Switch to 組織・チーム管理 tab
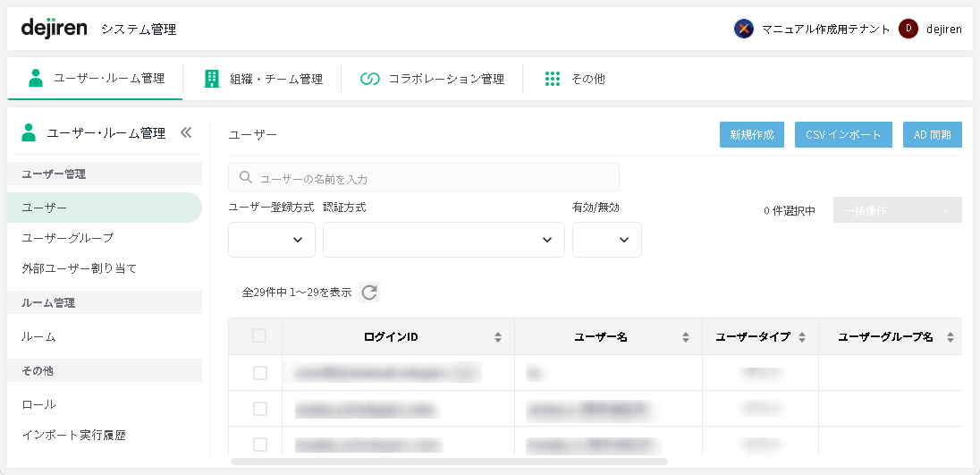 coord(263,79)
